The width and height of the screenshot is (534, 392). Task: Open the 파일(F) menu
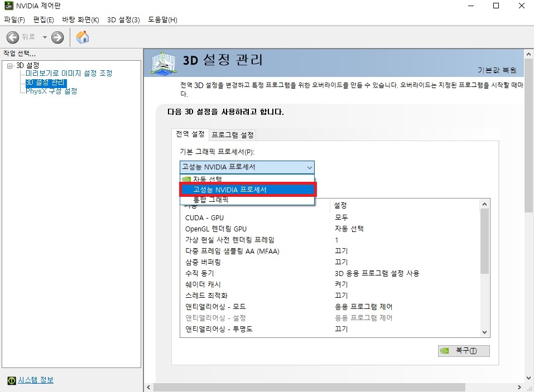(x=15, y=20)
